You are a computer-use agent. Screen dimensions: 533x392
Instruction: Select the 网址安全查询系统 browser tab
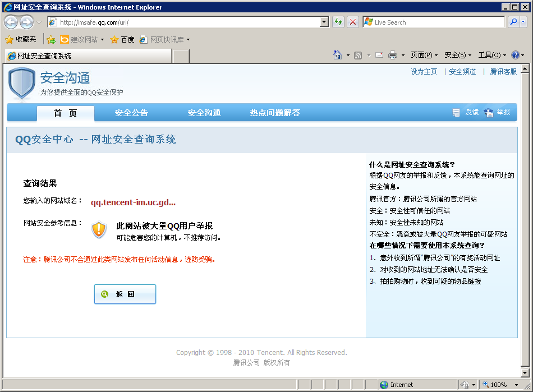(89, 56)
